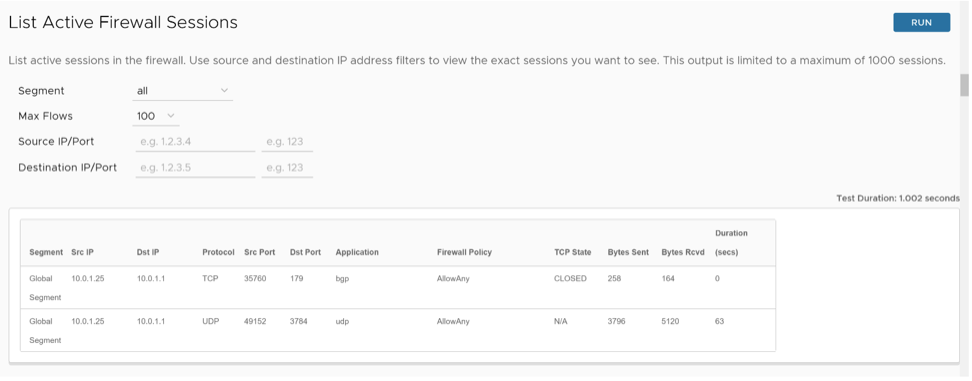Expand the Max Flows dropdown showing 100
972x381 pixels.
pyautogui.click(x=157, y=116)
